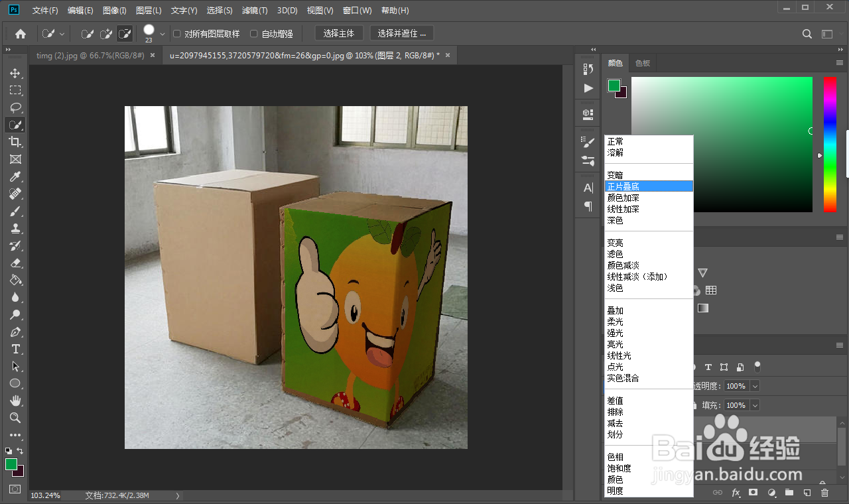Expand the toolbox double-arrow
849x504 pixels.
click(x=8, y=50)
